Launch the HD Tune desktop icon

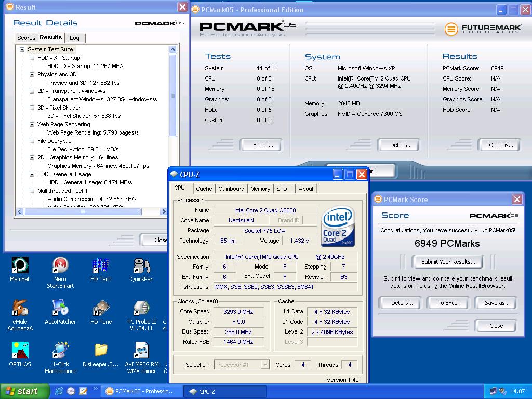coord(101,308)
